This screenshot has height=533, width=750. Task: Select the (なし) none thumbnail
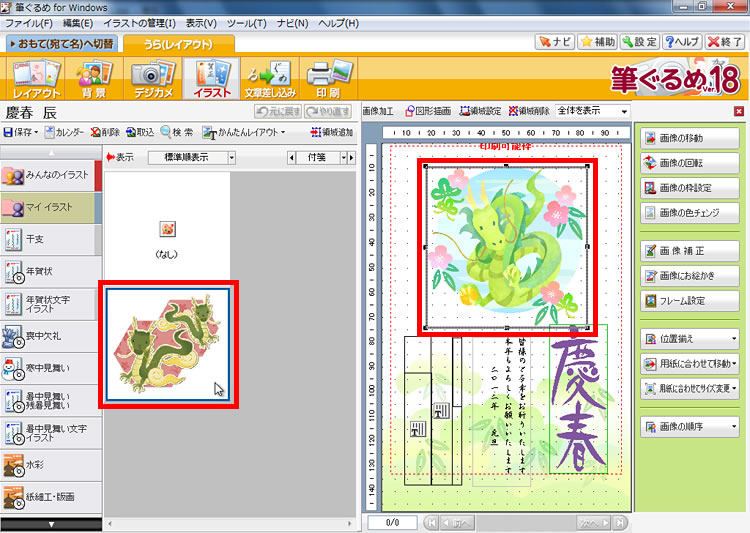(167, 229)
